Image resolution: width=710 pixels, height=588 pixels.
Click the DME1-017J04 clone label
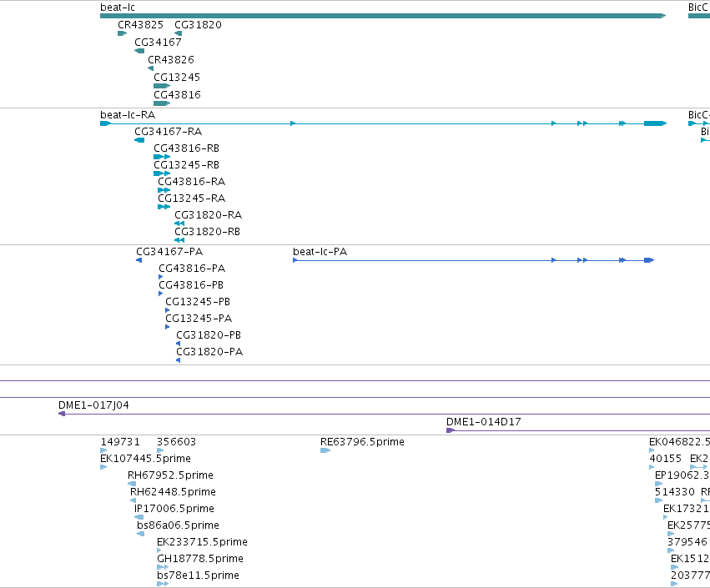click(93, 405)
